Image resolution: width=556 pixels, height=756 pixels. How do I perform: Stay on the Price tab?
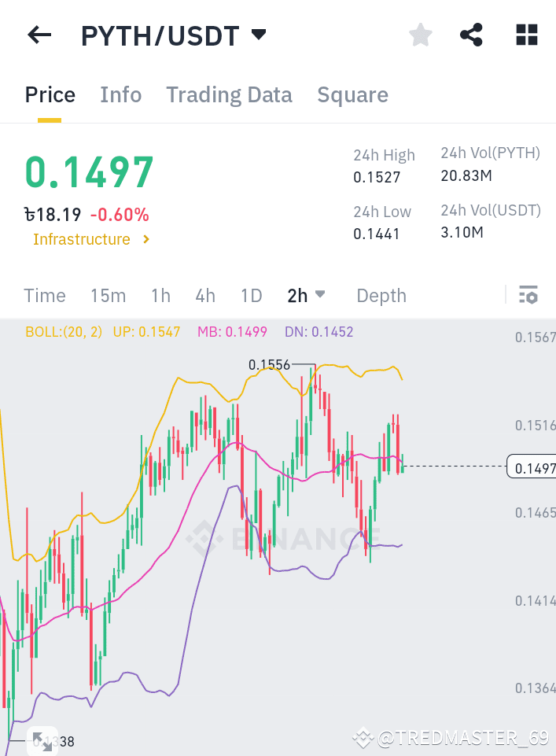(x=50, y=94)
